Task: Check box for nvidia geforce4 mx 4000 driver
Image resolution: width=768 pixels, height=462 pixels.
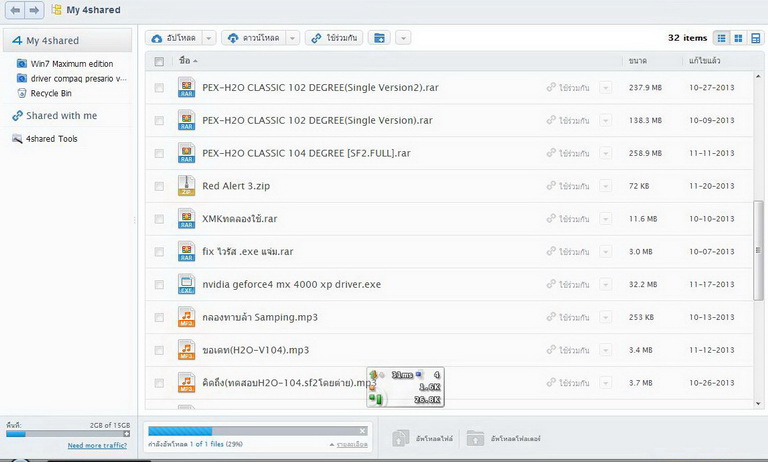Action: (159, 285)
